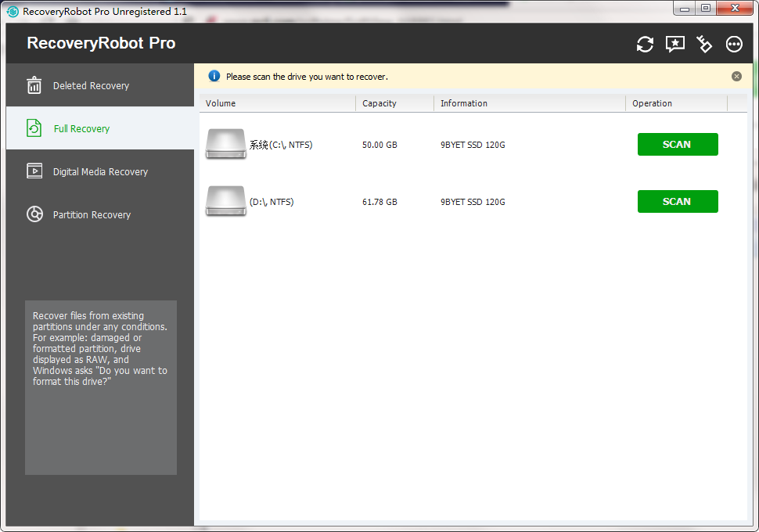
Task: Click 9BYET SSD 120G info for D: drive
Action: (x=473, y=202)
